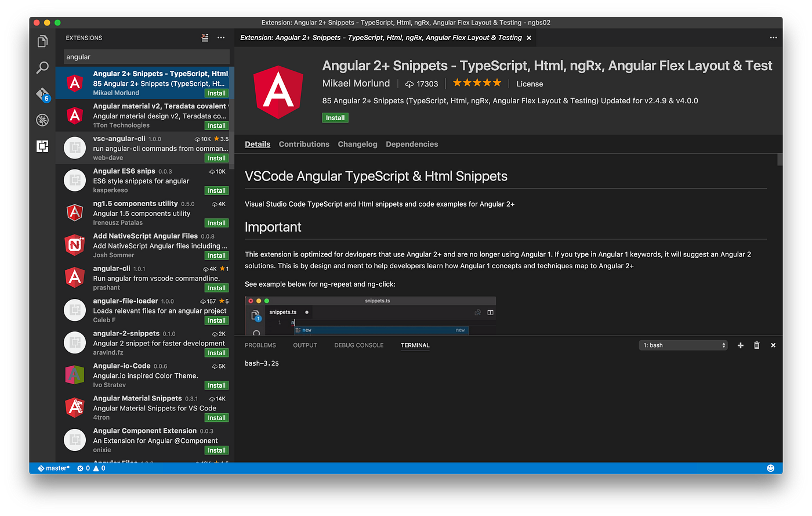Screen dimensions: 812x516
Task: Install the ng1.5 components utility extension
Action: pos(216,223)
